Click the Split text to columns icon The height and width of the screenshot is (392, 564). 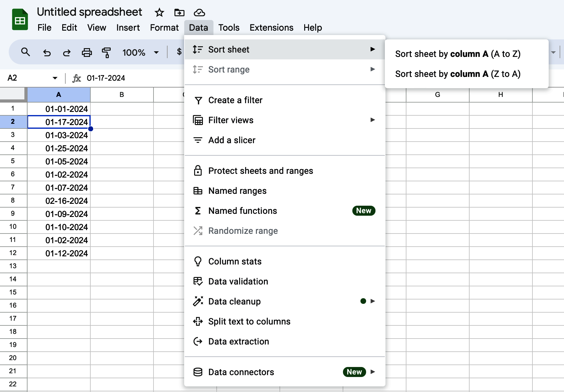(x=198, y=321)
